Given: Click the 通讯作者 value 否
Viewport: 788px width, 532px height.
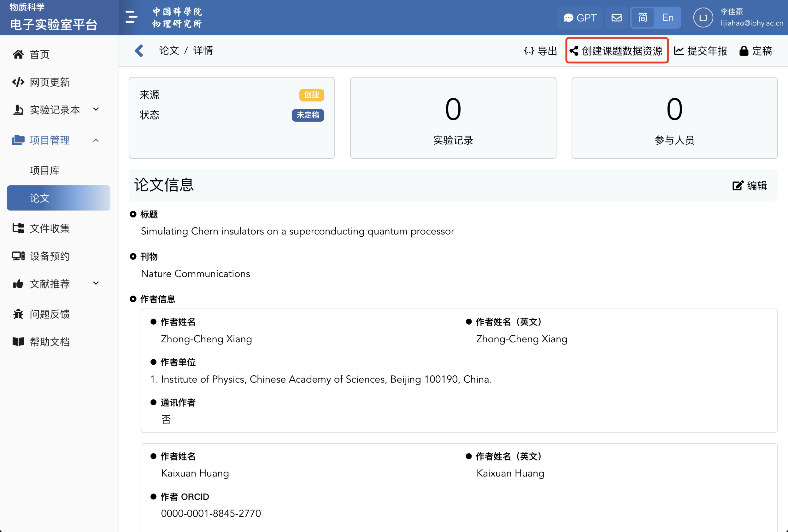Looking at the screenshot, I should [x=166, y=419].
